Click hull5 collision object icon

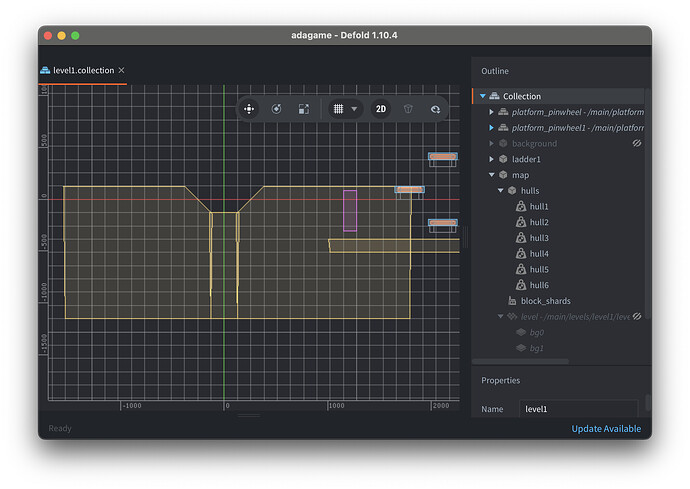pyautogui.click(x=521, y=269)
